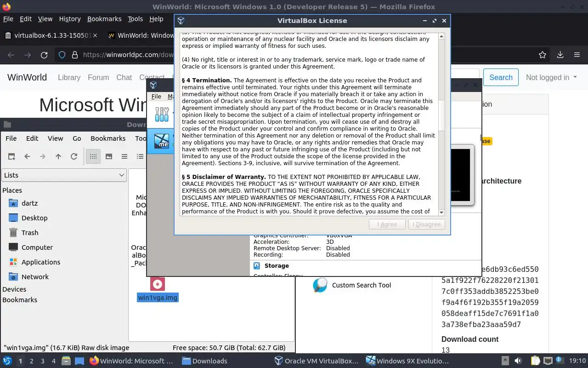Launch file manager from panel quick launch
The width and height of the screenshot is (588, 368).
pos(66,361)
